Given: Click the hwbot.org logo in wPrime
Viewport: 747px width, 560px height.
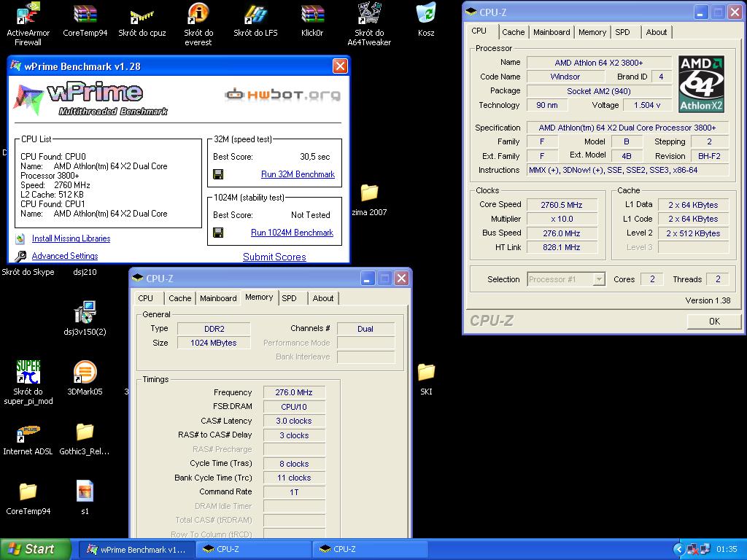Looking at the screenshot, I should coord(282,95).
